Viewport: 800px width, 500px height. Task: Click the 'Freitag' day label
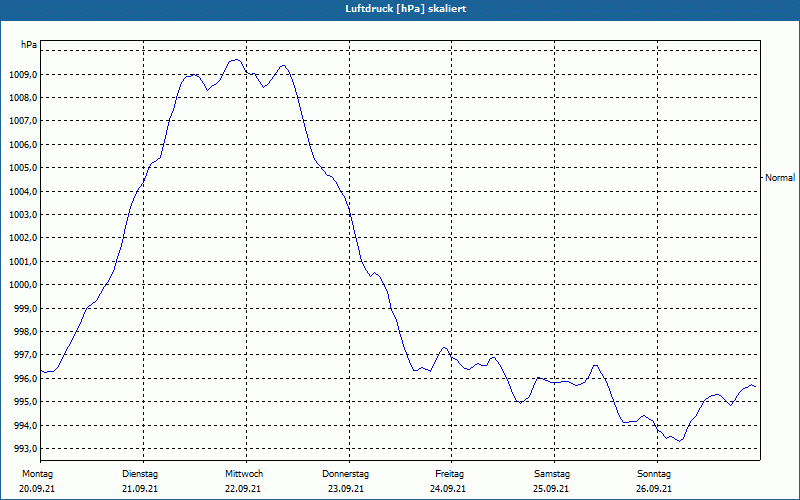449,474
